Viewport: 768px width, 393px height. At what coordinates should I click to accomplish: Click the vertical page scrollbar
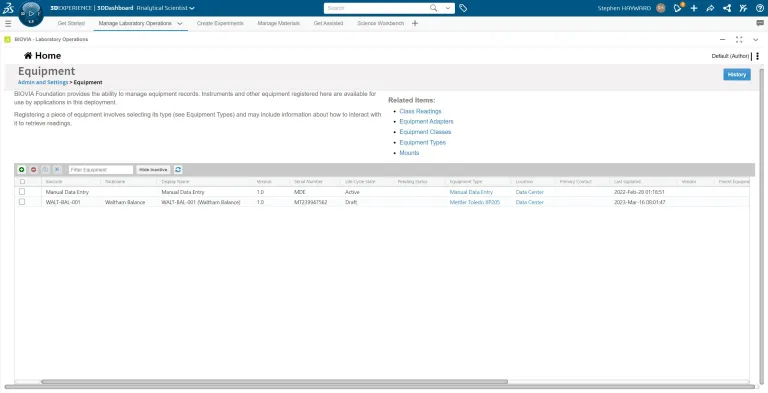click(762, 225)
